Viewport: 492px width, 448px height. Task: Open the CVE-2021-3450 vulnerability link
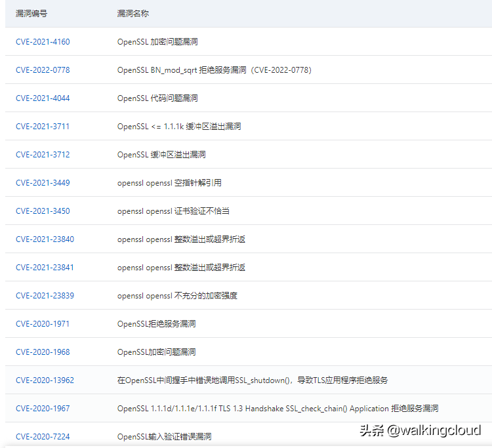[43, 211]
